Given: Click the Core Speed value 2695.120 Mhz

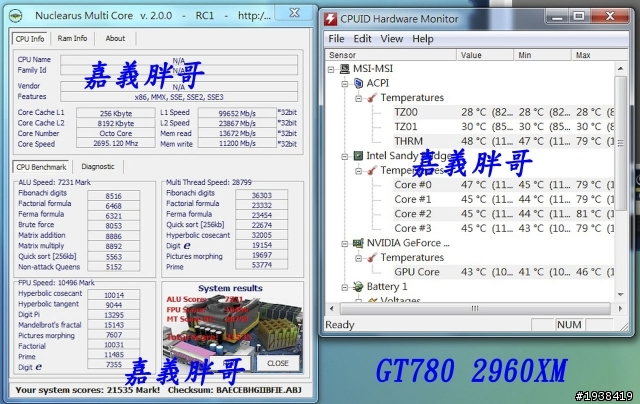Looking at the screenshot, I should 116,143.
